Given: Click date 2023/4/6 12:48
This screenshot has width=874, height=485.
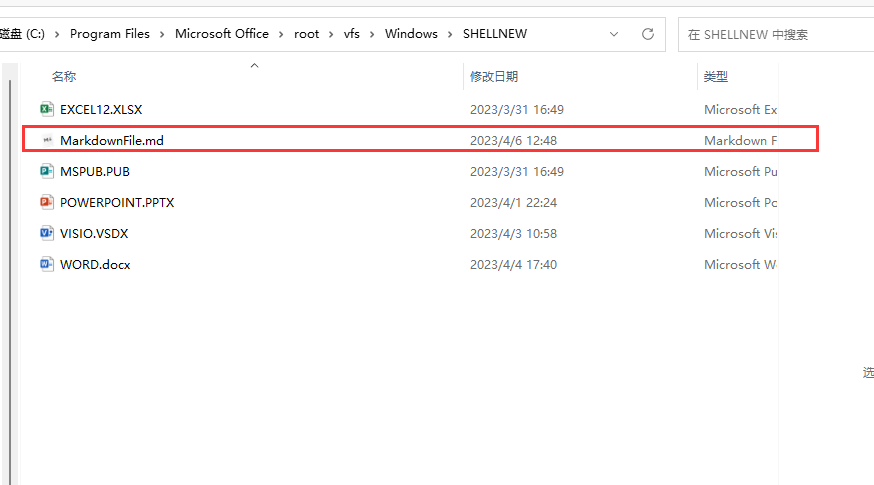Looking at the screenshot, I should (513, 140).
